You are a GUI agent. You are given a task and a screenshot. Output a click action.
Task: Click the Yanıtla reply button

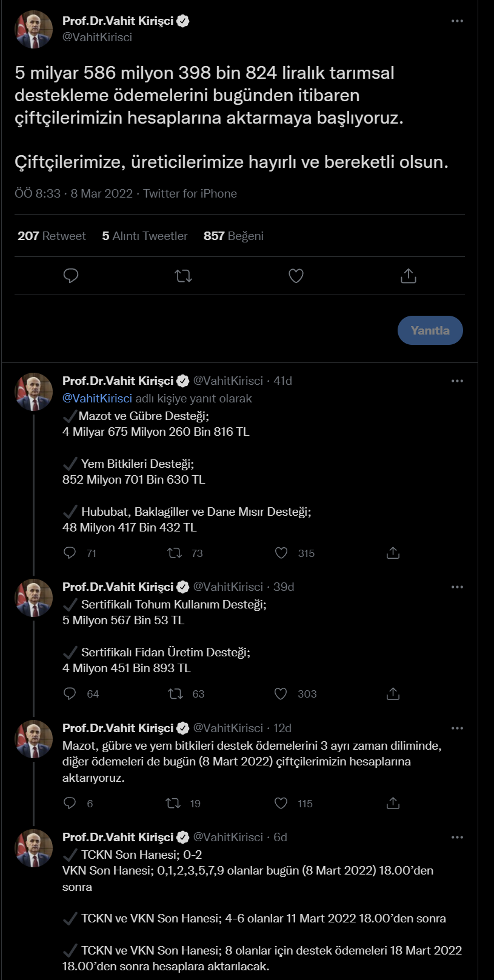click(430, 330)
